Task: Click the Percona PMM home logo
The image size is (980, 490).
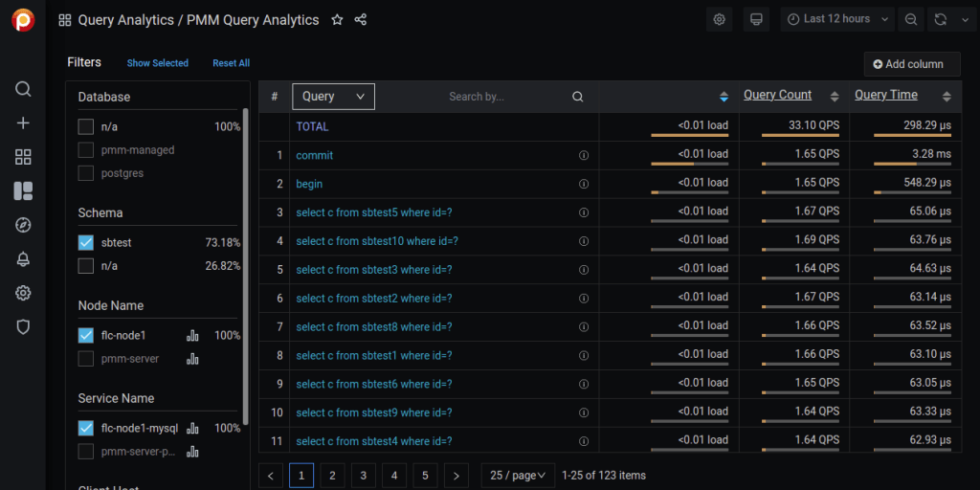Action: [23, 20]
